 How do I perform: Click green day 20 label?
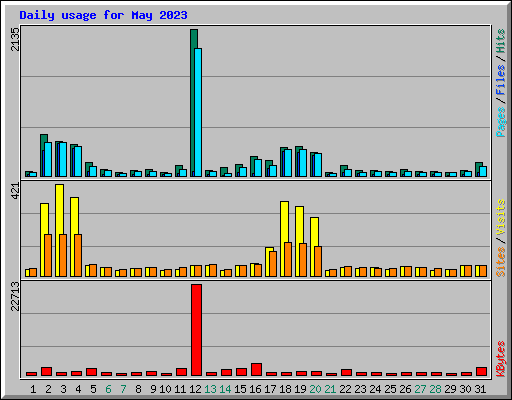(315, 389)
